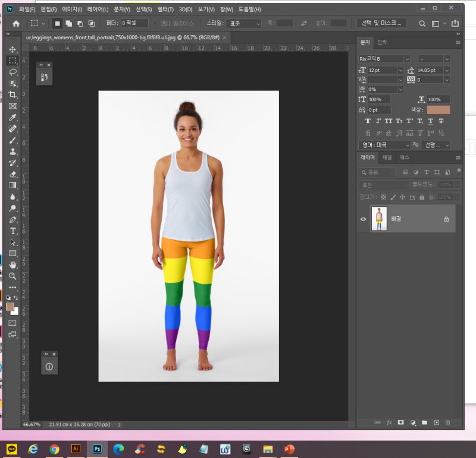
Task: Pick the Crop tool
Action: (x=12, y=95)
